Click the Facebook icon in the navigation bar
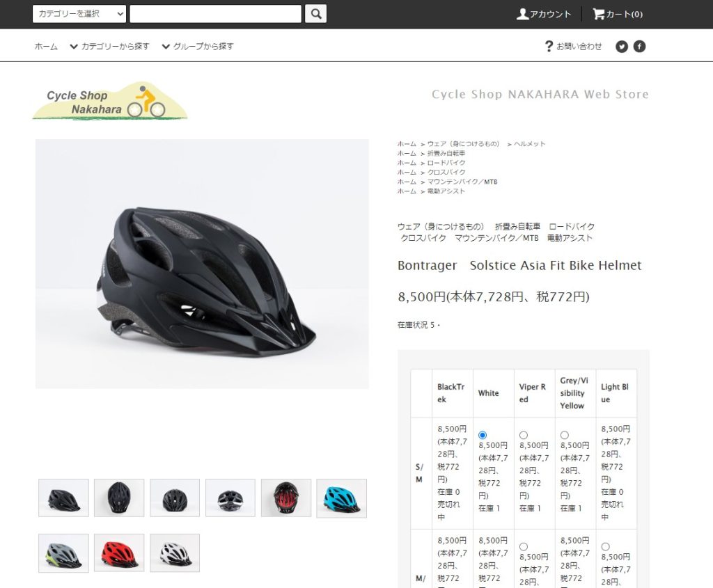Viewport: 713px width, 588px height. point(639,47)
